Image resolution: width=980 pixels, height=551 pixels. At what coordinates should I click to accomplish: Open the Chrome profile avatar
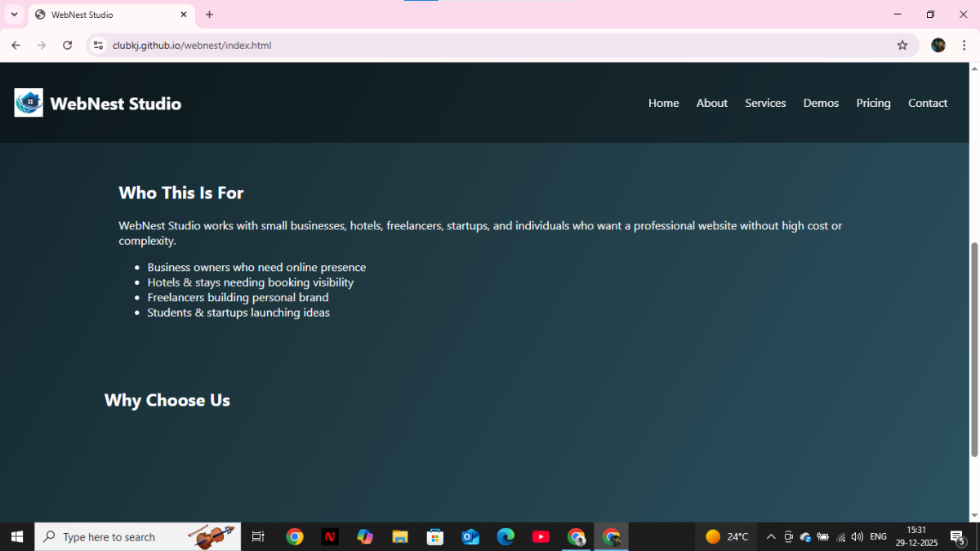click(x=938, y=46)
